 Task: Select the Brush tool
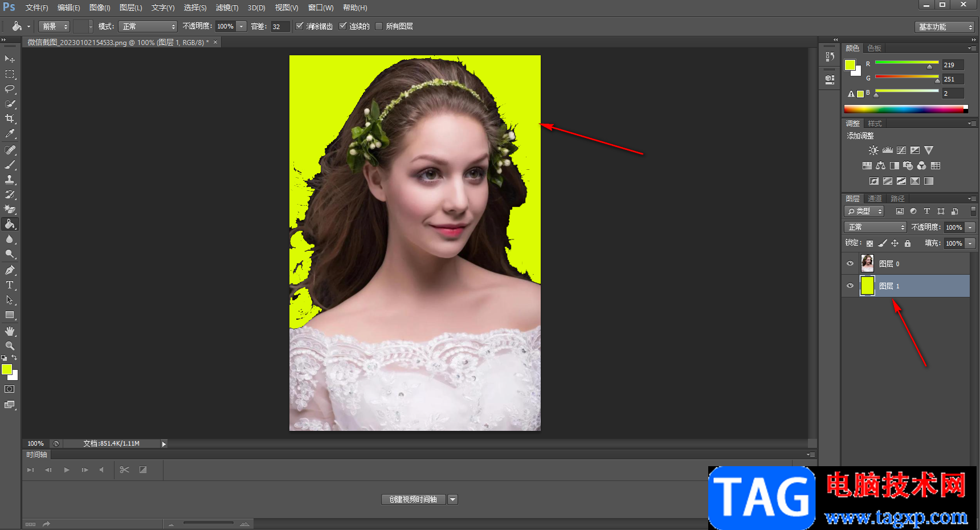pos(10,165)
